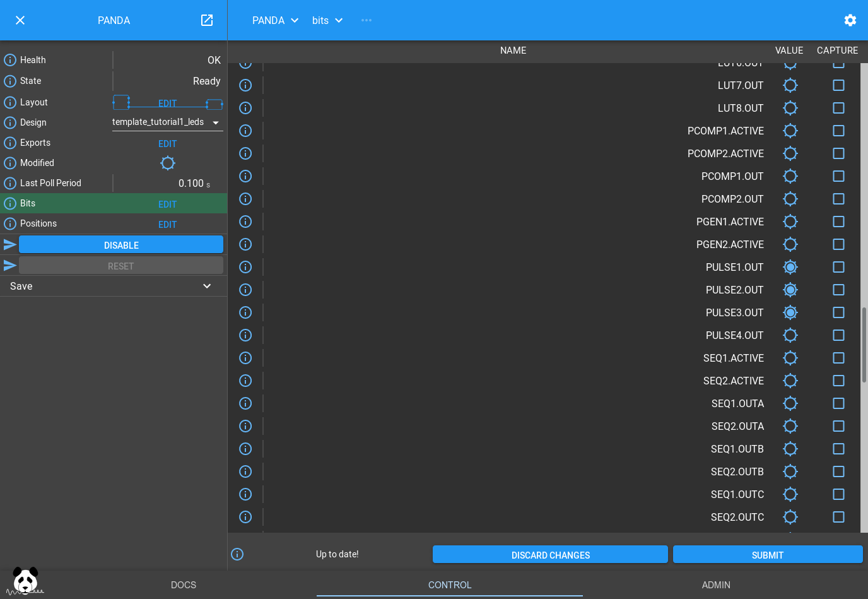The image size is (868, 599).
Task: Click the Modified status LED icon
Action: coord(167,163)
